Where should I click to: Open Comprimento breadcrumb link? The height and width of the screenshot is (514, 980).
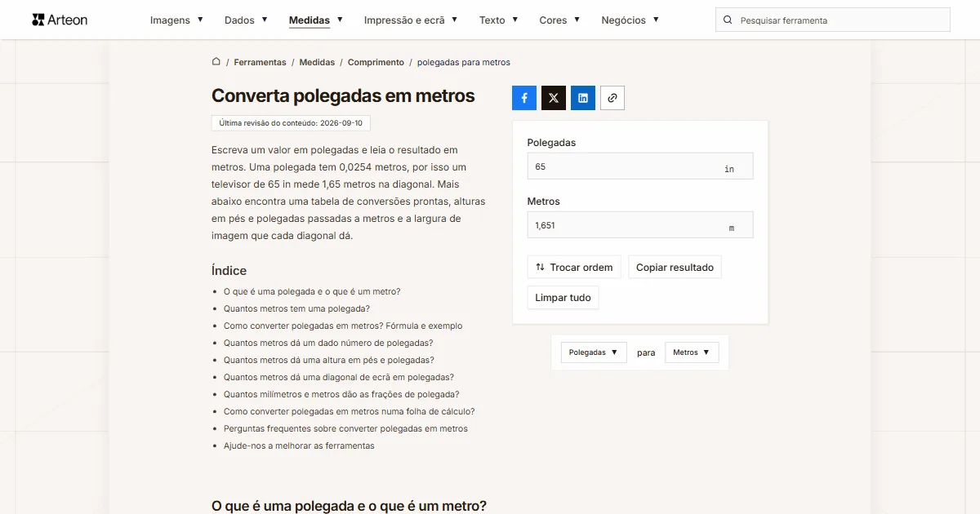coord(376,62)
